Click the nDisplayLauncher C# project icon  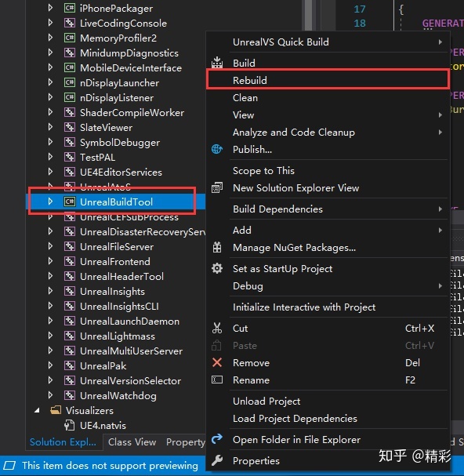(x=70, y=82)
